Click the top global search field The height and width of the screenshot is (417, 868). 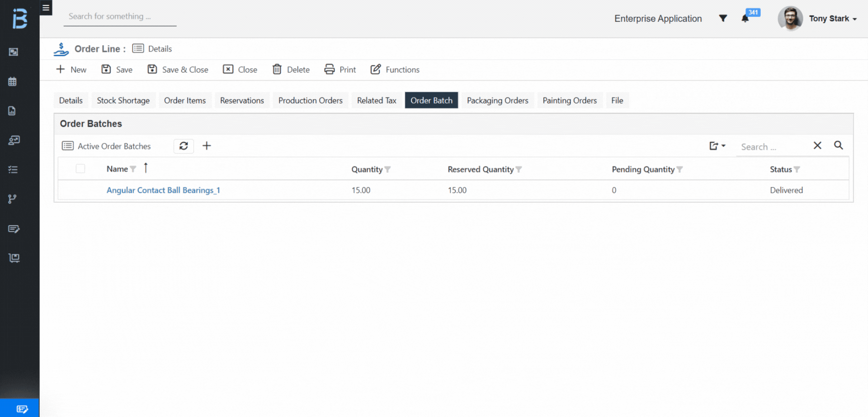tap(120, 17)
